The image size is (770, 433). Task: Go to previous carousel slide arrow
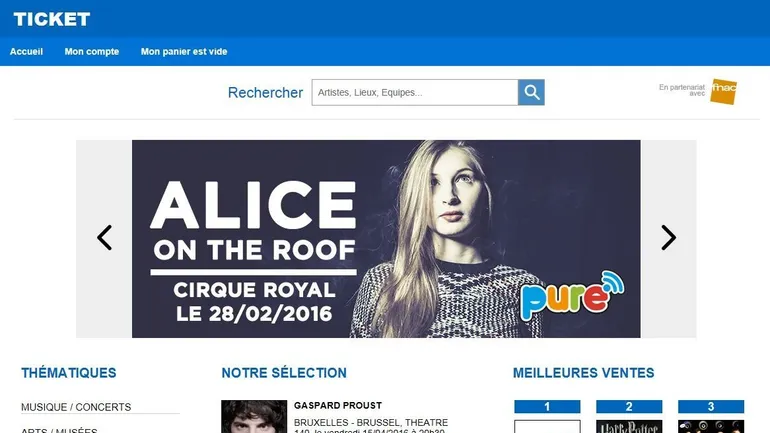[x=104, y=238]
